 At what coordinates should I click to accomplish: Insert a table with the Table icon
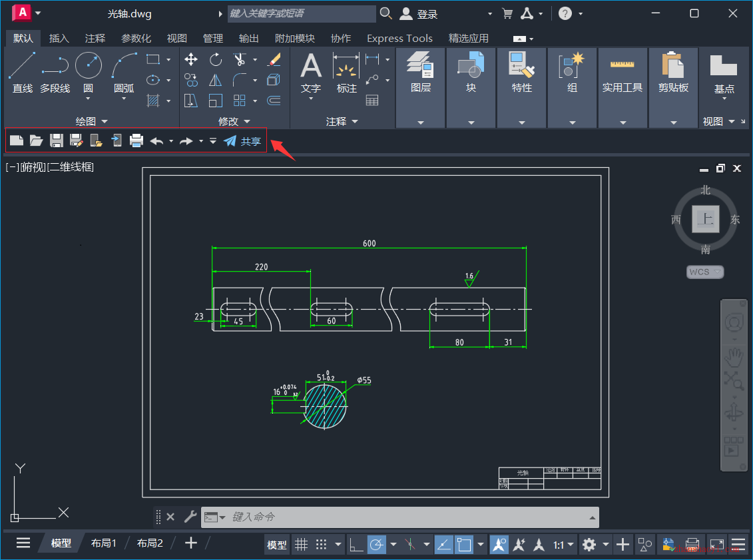tap(372, 101)
